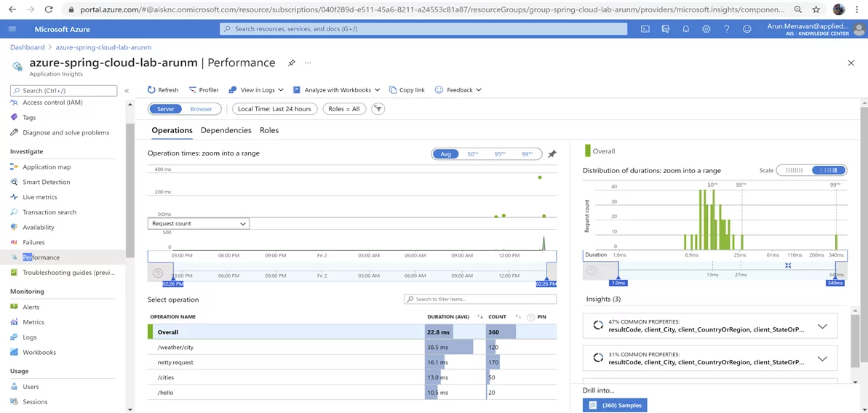Switch Scale to the logarithmic option
This screenshot has width=868, height=413.
coord(829,170)
